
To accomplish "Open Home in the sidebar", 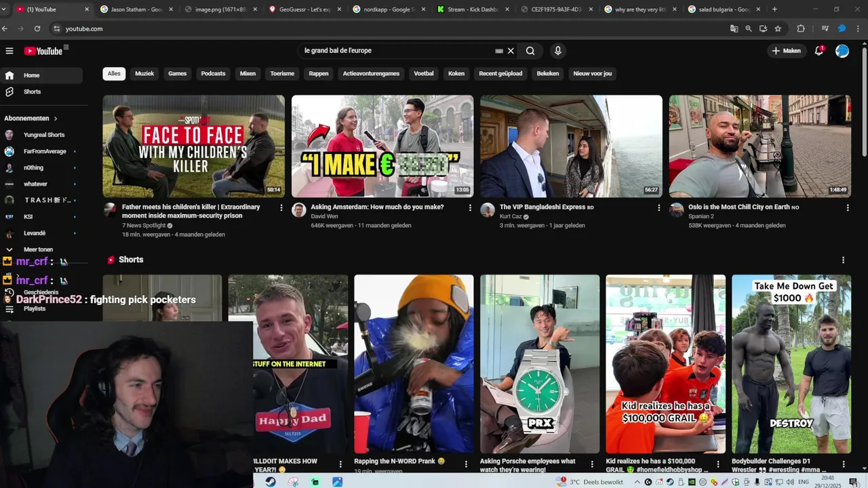I will [42, 75].
